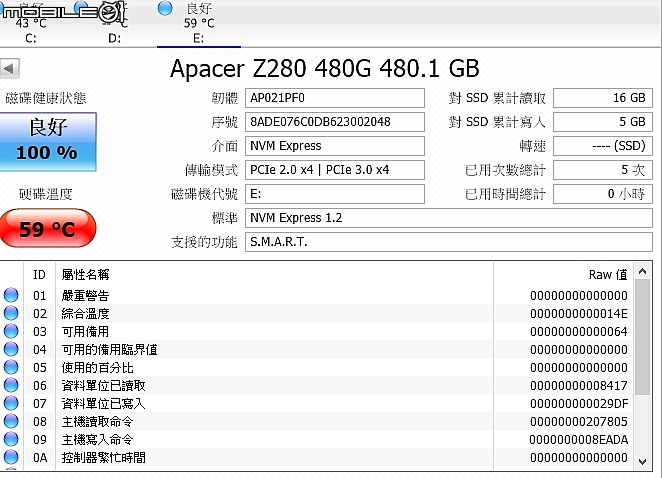Click the NVM Express 1.2 standard field
The width and height of the screenshot is (662, 478).
click(x=449, y=218)
